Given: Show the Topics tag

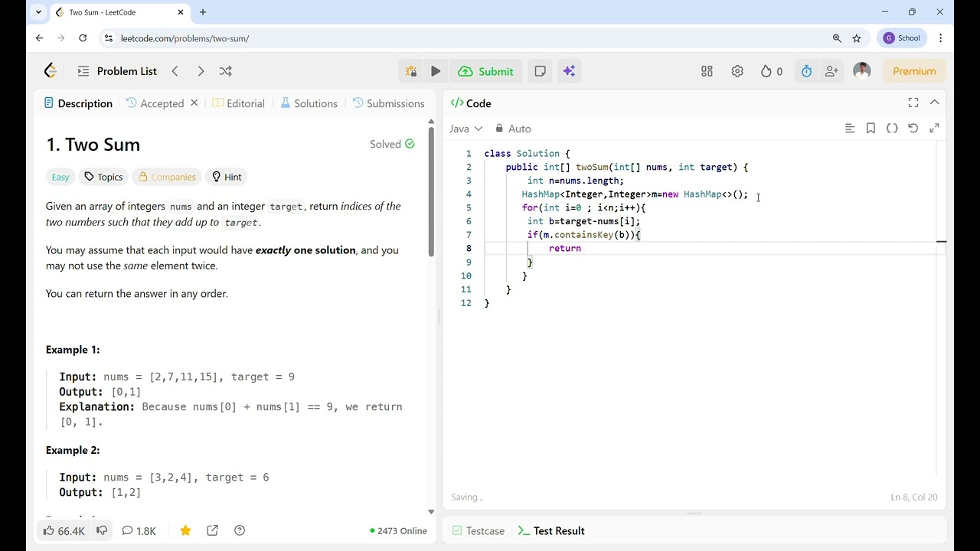Looking at the screenshot, I should pyautogui.click(x=103, y=177).
